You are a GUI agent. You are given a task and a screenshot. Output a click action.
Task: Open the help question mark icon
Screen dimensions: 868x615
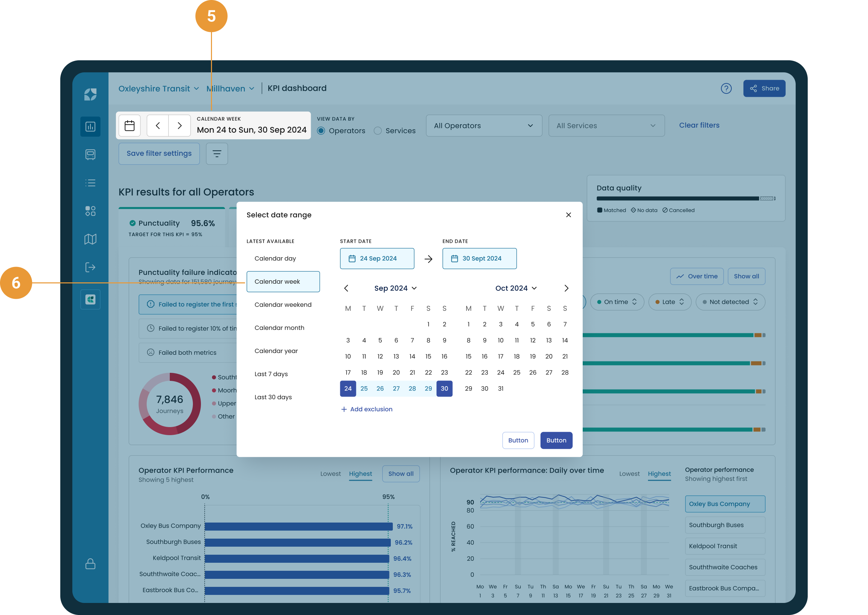tap(726, 89)
